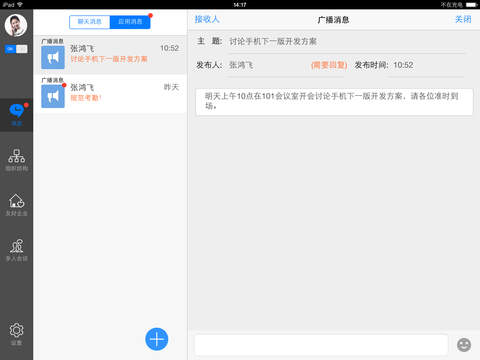Tap the blue plus button
The image size is (480, 360).
pos(157,339)
